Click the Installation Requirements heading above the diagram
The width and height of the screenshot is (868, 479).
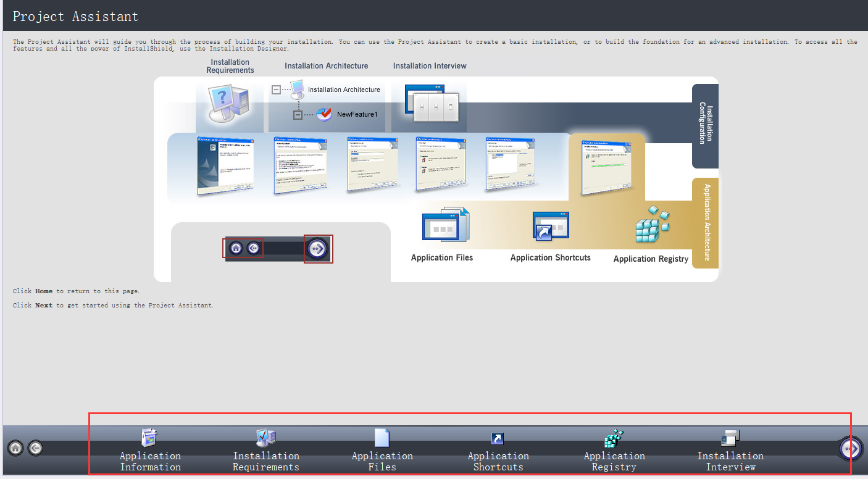[x=230, y=66]
